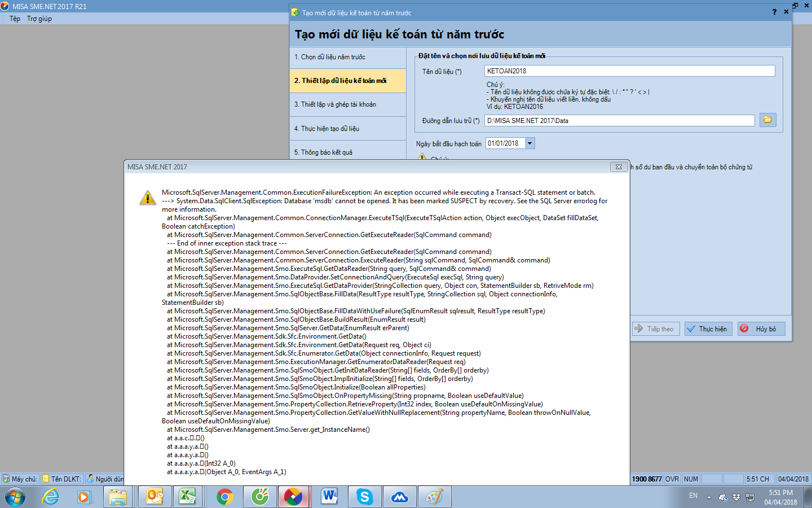
Task: Close the MISA SME.NET 2017 error dialog
Action: pyautogui.click(x=619, y=167)
